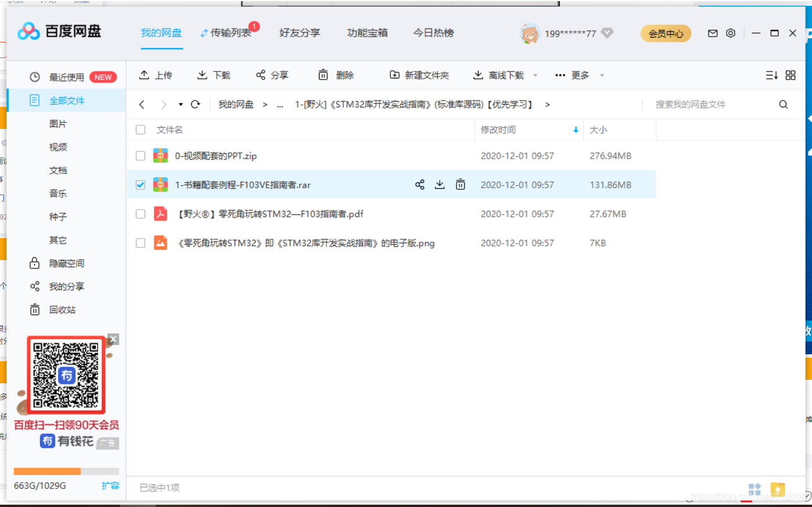Image resolution: width=812 pixels, height=507 pixels.
Task: Switch to 我的网盘 tab
Action: point(161,33)
